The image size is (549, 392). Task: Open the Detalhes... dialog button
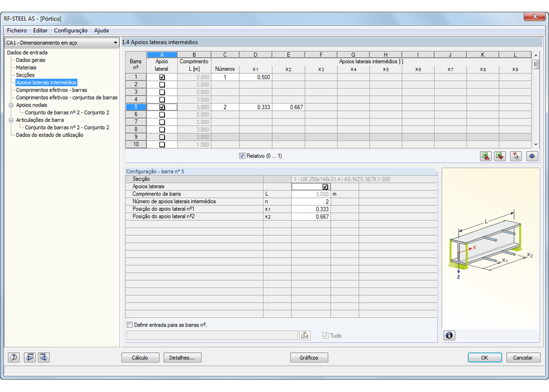(182, 357)
